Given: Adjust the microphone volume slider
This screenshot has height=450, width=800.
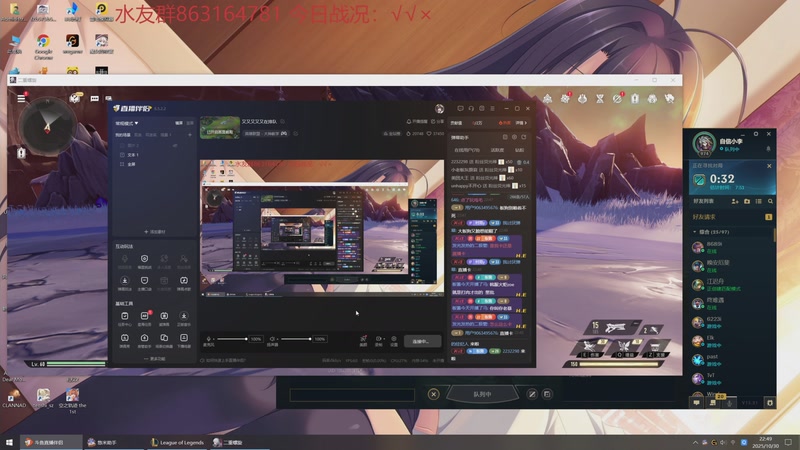Looking at the screenshot, I should coord(232,339).
